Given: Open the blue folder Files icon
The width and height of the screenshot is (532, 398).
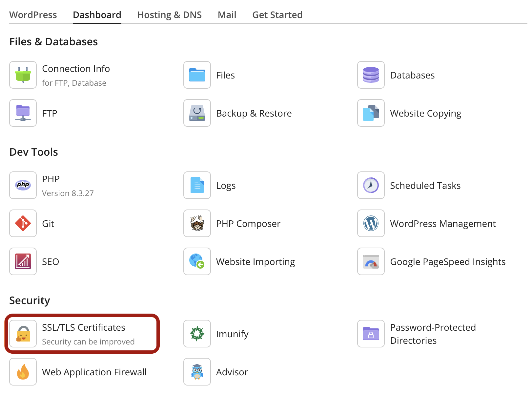Looking at the screenshot, I should pyautogui.click(x=197, y=75).
